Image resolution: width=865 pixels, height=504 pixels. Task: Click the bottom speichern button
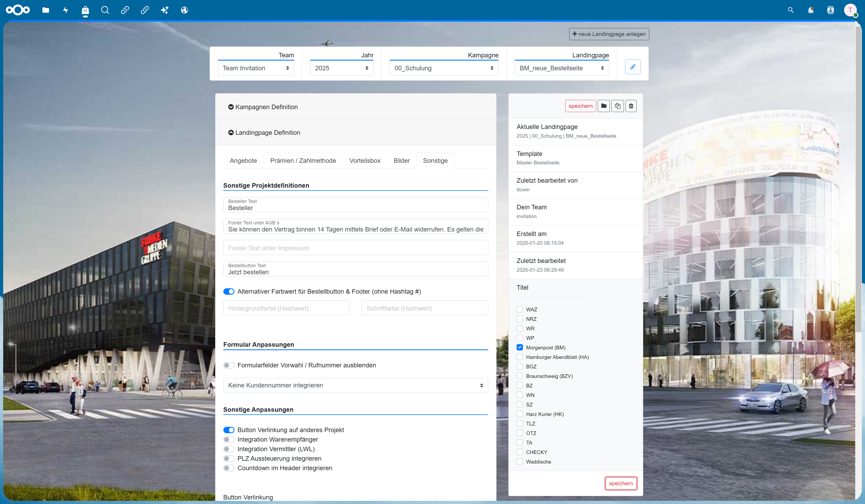click(x=621, y=483)
